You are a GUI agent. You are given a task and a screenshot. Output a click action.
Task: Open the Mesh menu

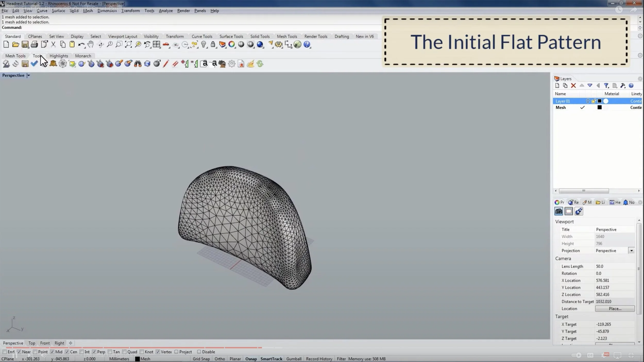pos(88,11)
